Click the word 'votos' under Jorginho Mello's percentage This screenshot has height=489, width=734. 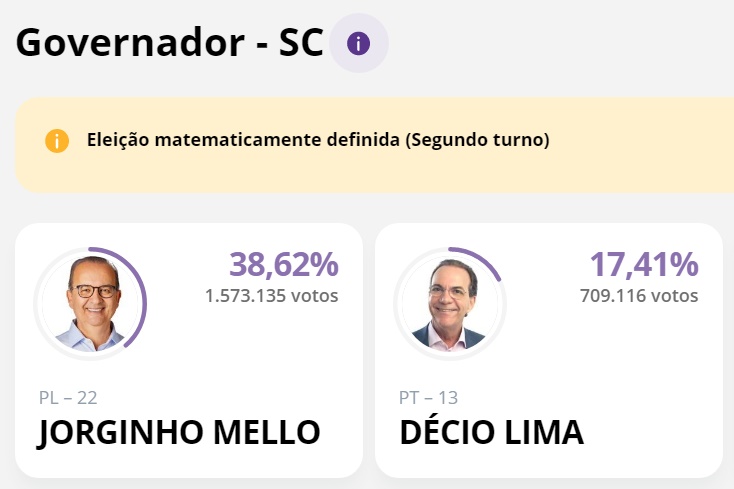click(315, 296)
